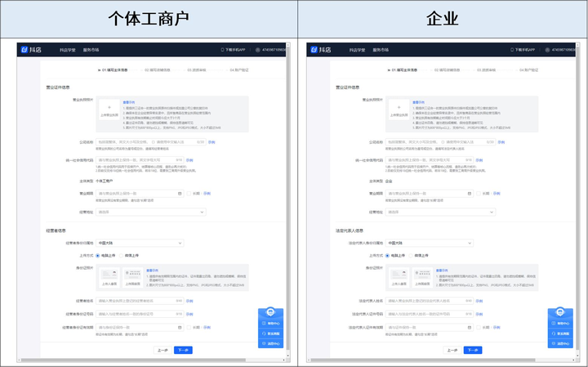Open 服务市场 in 个体工商户 panel header
The height and width of the screenshot is (367, 588).
pos(91,50)
